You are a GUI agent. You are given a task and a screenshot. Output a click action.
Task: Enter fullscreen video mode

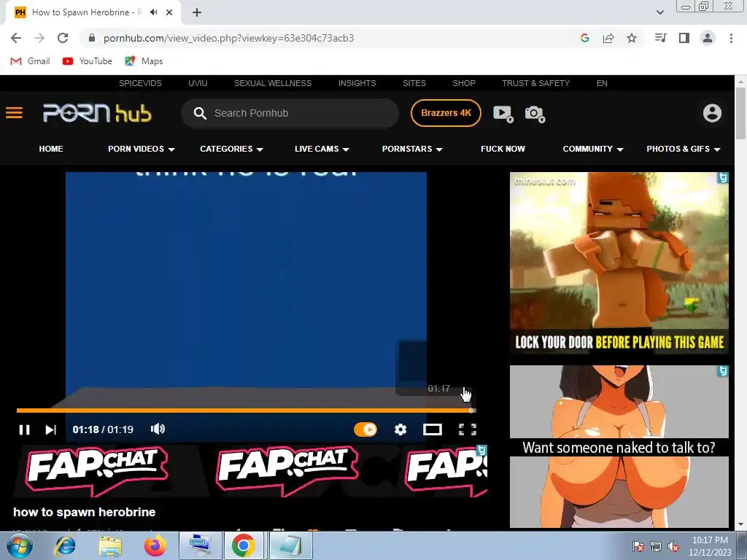point(468,429)
